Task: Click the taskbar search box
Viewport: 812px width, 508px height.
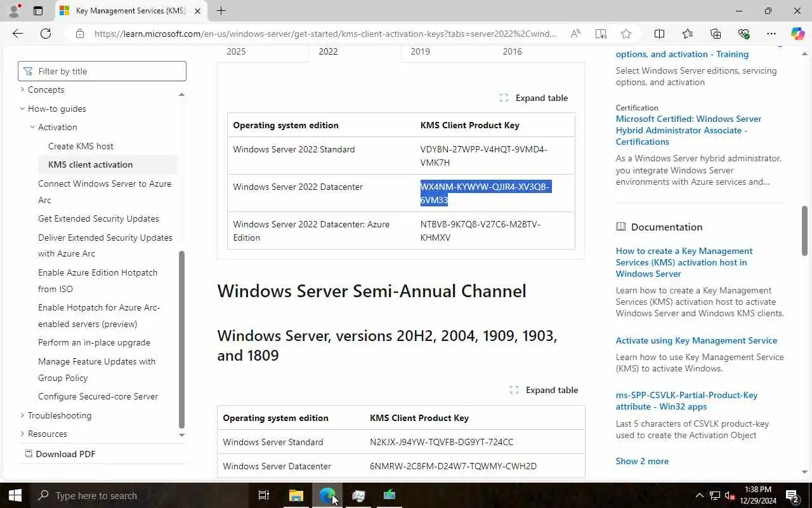Action: tap(139, 495)
